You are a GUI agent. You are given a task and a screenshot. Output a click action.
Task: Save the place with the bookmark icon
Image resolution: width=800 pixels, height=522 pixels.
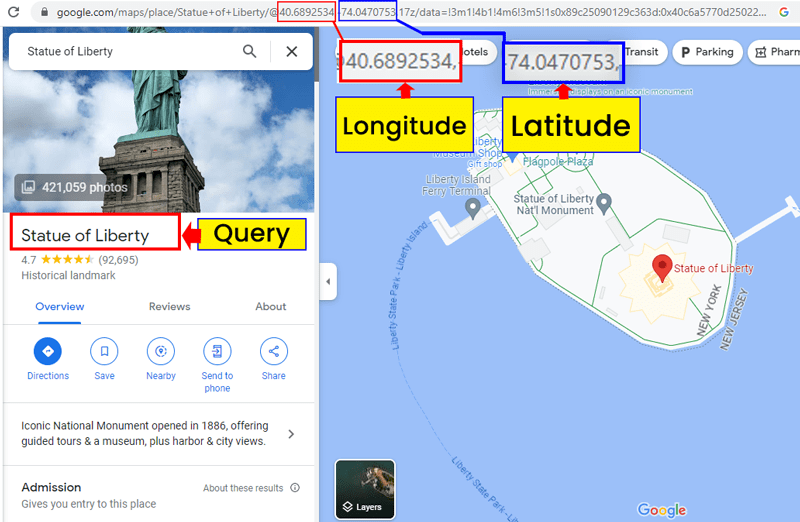104,351
